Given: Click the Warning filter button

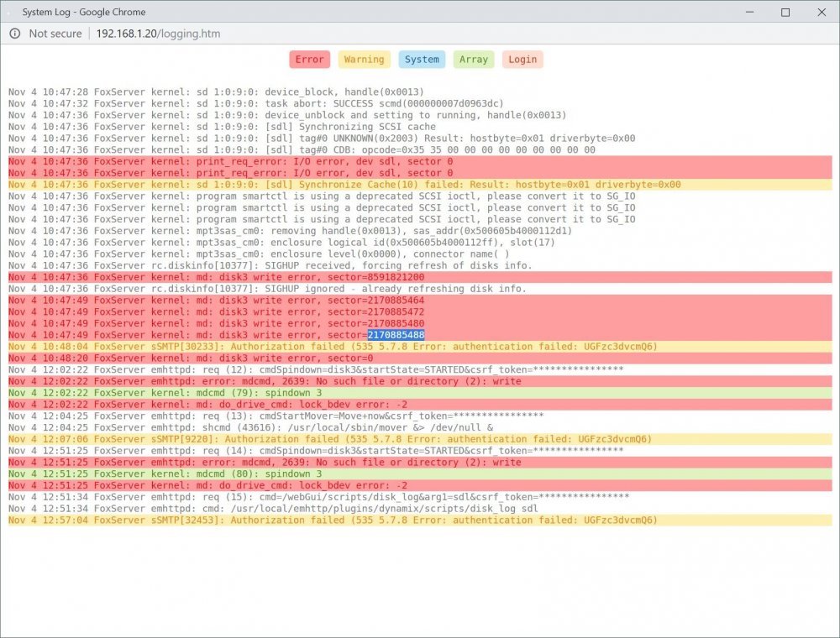Looking at the screenshot, I should point(365,60).
